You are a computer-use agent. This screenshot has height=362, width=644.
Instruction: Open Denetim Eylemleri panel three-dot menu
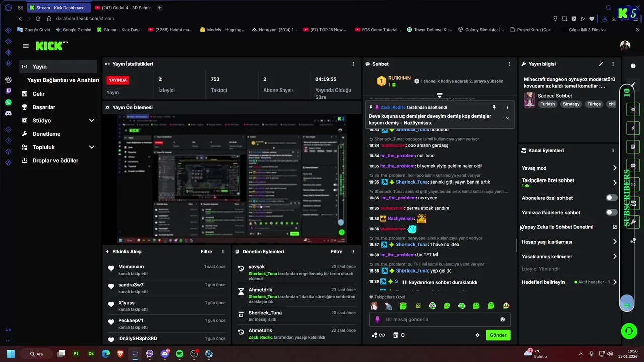(353, 251)
